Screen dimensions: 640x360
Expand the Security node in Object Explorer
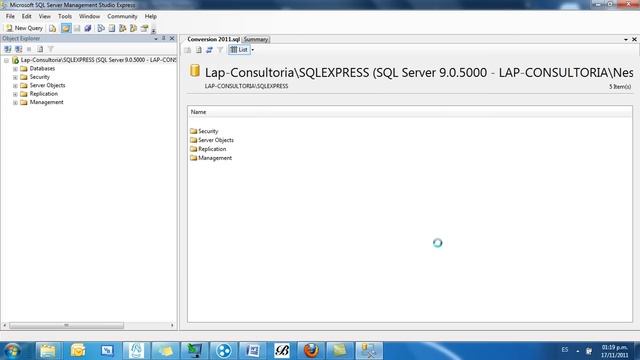(x=15, y=77)
